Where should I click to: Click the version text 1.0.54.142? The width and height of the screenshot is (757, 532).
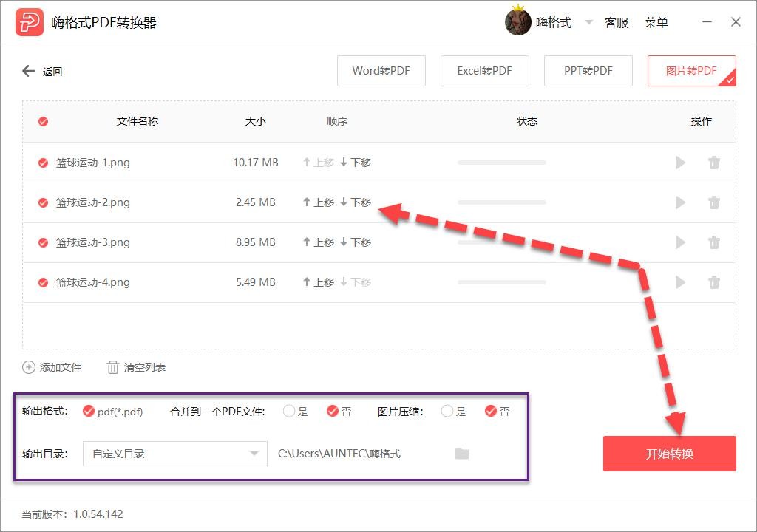pyautogui.click(x=98, y=514)
